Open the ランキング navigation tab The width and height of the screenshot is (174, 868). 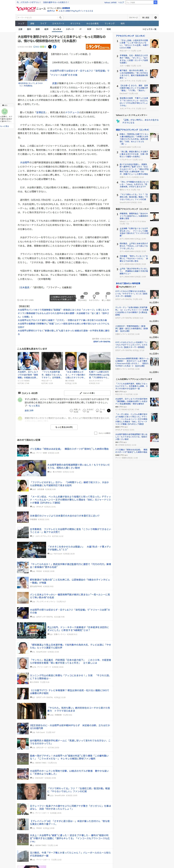click(x=109, y=24)
